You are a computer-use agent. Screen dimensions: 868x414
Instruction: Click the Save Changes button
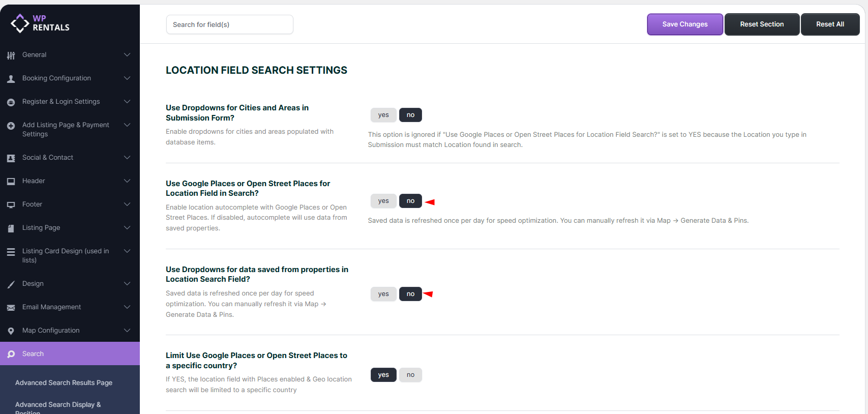point(684,24)
